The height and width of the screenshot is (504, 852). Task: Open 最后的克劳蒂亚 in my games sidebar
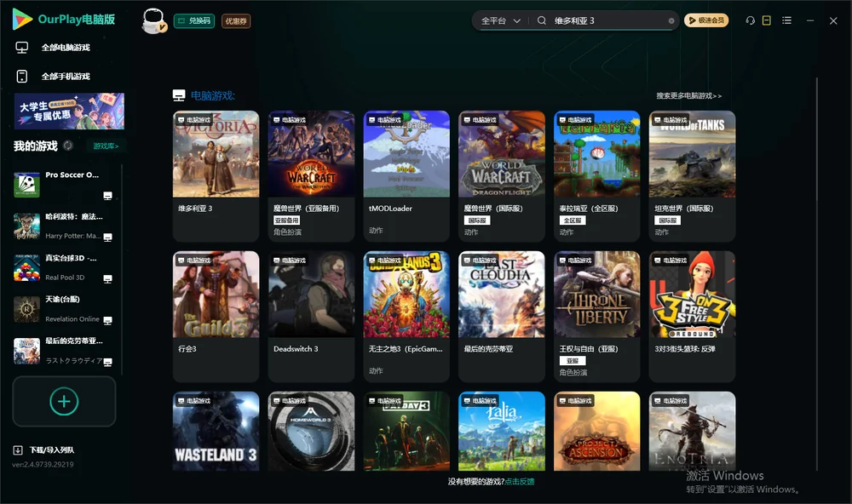click(64, 351)
